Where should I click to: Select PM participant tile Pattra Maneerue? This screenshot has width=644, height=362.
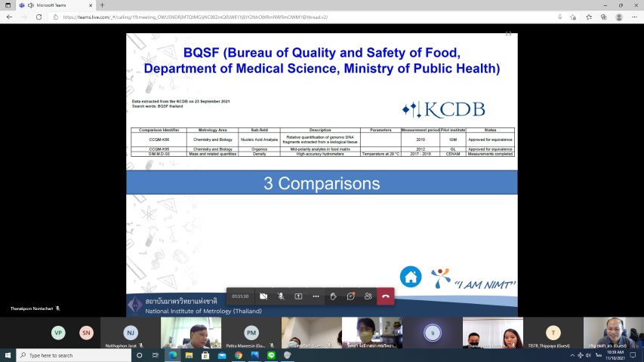251,333
